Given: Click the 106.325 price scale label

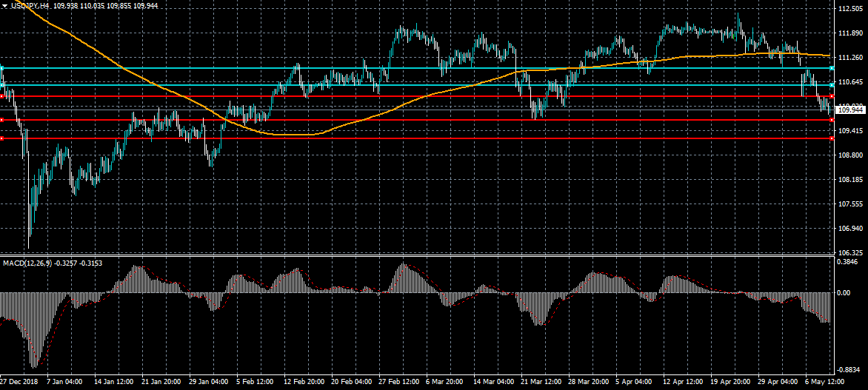Looking at the screenshot, I should [852, 252].
